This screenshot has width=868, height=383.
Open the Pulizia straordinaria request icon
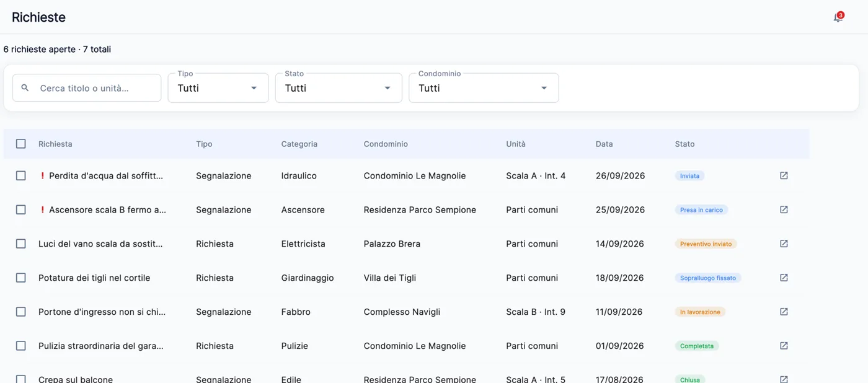[x=784, y=346]
